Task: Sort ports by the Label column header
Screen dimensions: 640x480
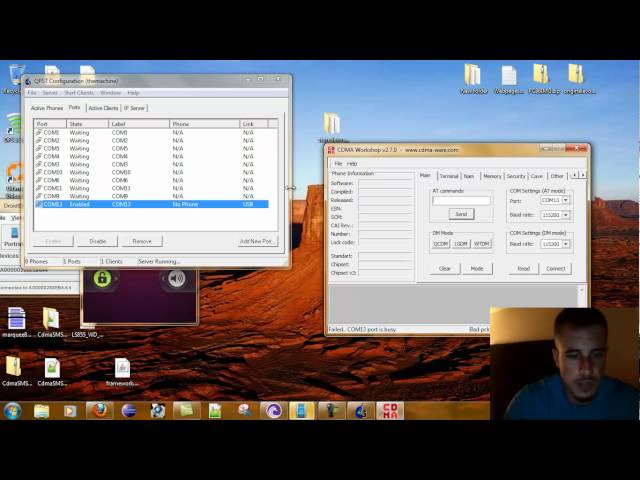Action: pyautogui.click(x=139, y=124)
